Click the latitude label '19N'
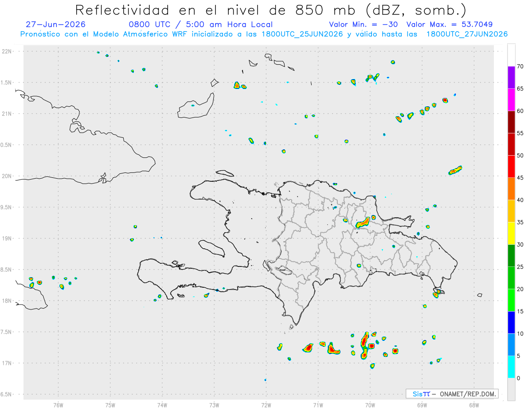The image size is (532, 411). pos(8,239)
